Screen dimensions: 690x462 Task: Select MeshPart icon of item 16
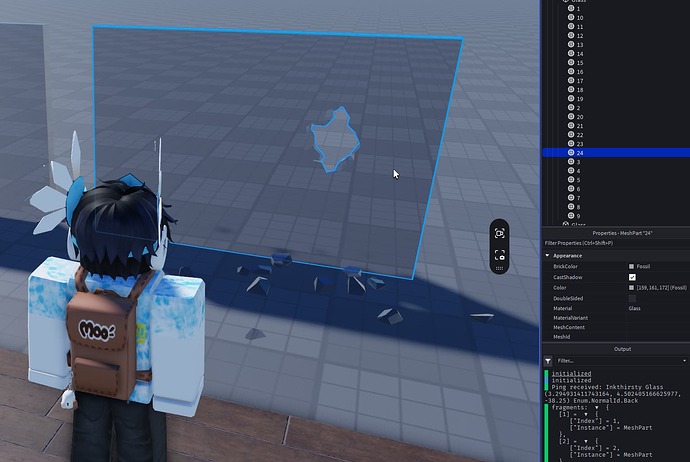571,72
